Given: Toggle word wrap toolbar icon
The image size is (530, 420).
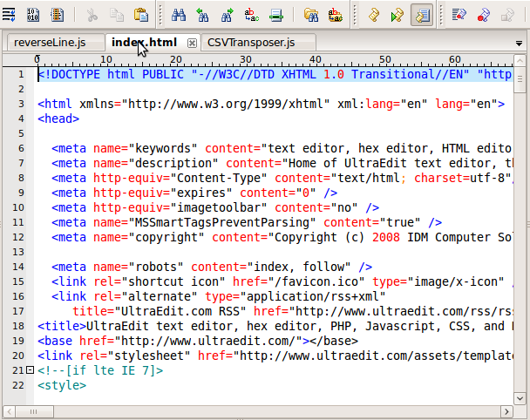Looking at the screenshot, I should coord(9,15).
